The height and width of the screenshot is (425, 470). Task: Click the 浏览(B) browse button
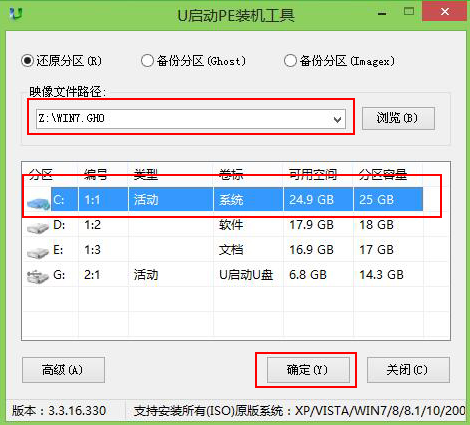point(398,118)
